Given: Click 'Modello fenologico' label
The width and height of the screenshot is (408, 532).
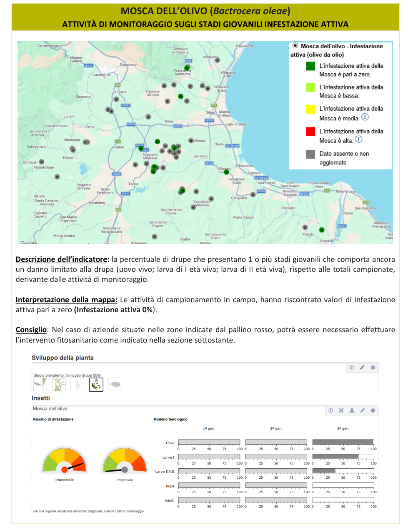Looking at the screenshot, I should (170, 419).
